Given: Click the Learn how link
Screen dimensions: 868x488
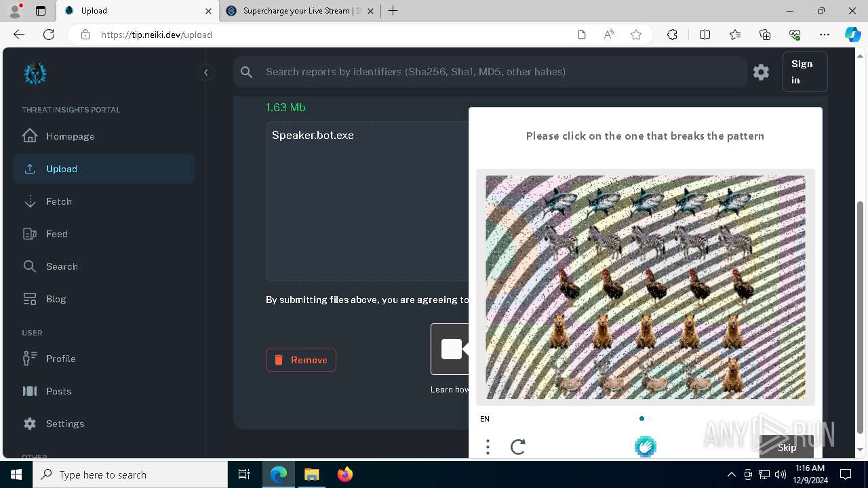Looking at the screenshot, I should tap(450, 389).
